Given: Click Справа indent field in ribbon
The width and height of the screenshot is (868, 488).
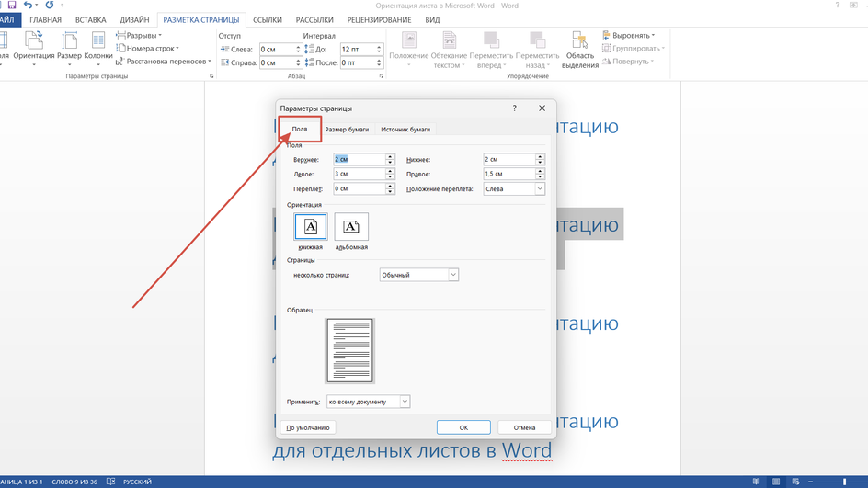Looking at the screenshot, I should (x=280, y=62).
